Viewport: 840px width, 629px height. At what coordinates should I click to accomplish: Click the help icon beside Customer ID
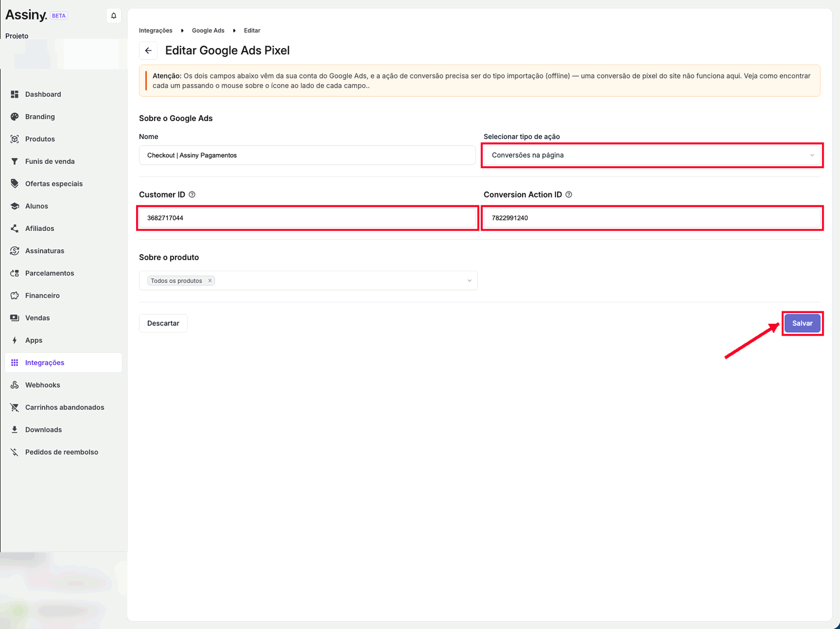pyautogui.click(x=192, y=194)
